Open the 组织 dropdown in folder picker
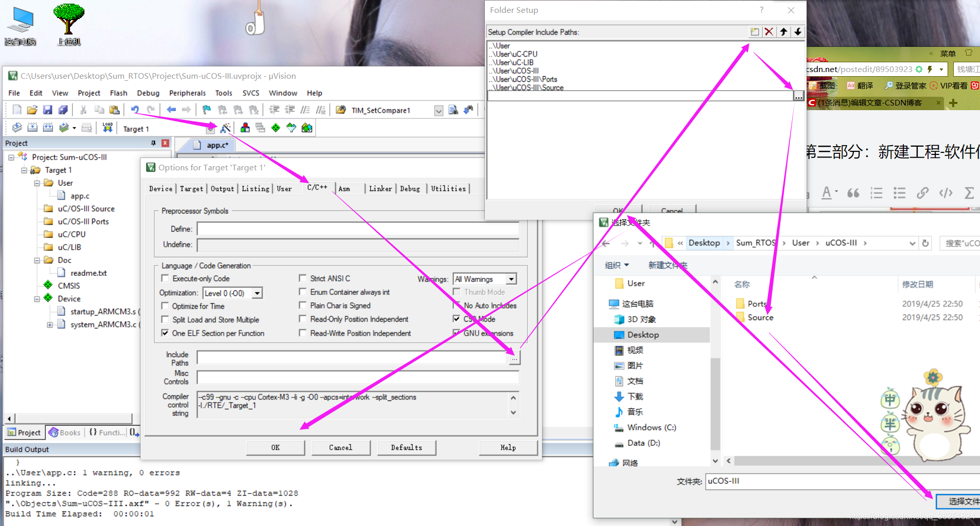This screenshot has width=980, height=526. pos(617,265)
